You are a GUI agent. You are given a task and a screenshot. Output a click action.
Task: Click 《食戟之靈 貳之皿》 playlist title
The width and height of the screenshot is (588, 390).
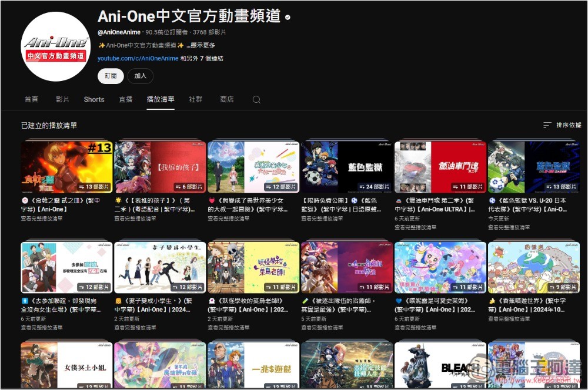61,205
